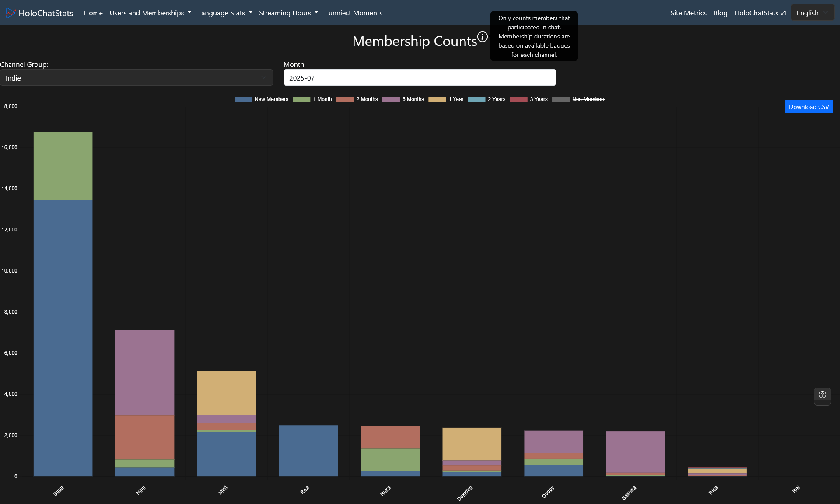Click Sakuna's 6 Months purple bar

pyautogui.click(x=636, y=452)
